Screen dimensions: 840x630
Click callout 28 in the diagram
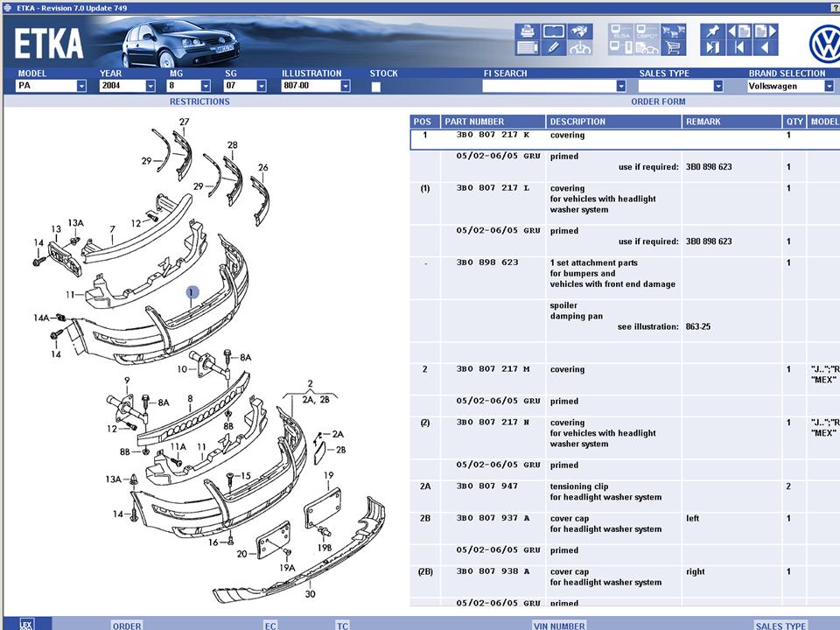pyautogui.click(x=233, y=144)
